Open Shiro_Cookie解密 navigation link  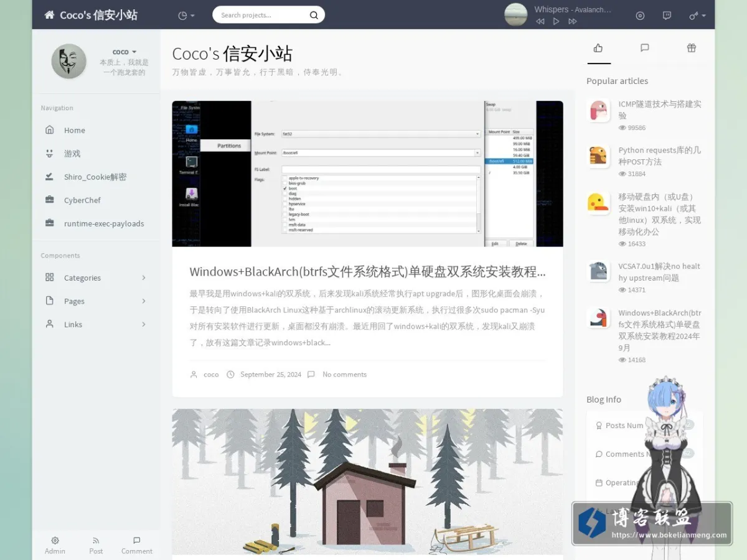(96, 177)
